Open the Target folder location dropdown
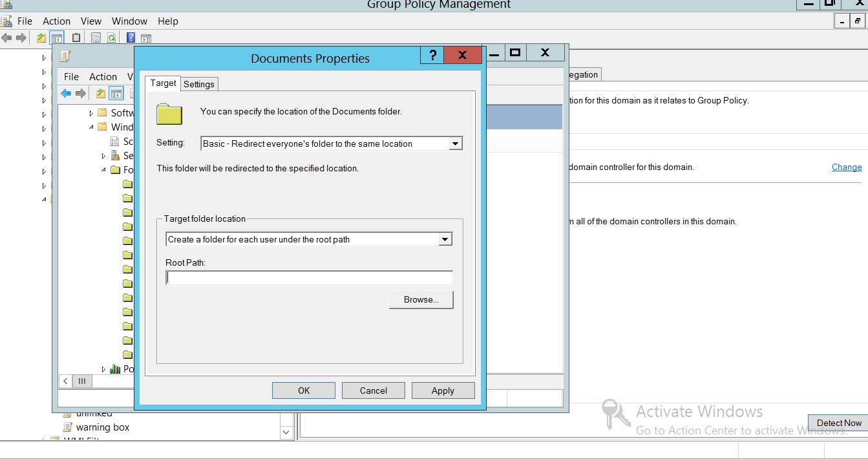Image resolution: width=868 pixels, height=459 pixels. click(445, 239)
